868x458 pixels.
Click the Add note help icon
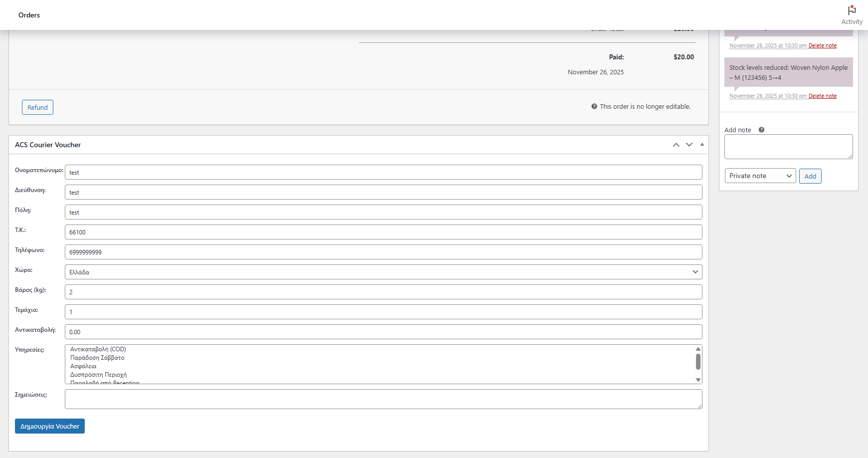point(761,130)
